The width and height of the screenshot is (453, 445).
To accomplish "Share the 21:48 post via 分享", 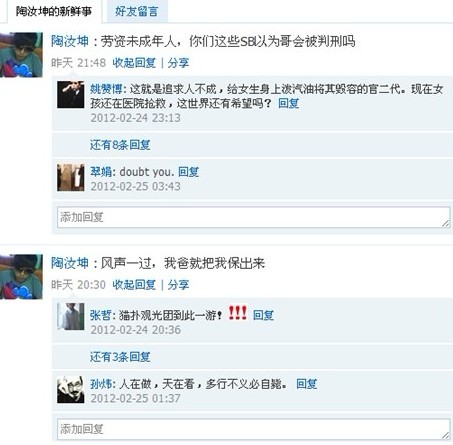I will pos(178,63).
